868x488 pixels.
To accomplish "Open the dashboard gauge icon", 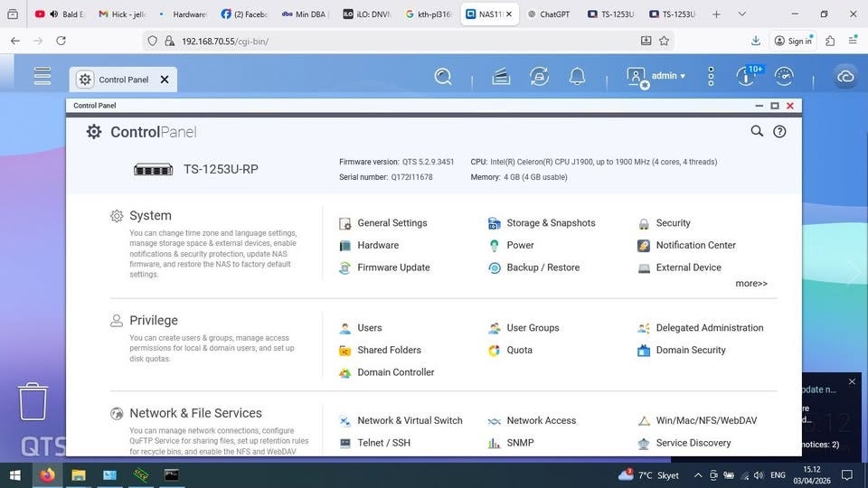I will pyautogui.click(x=784, y=77).
